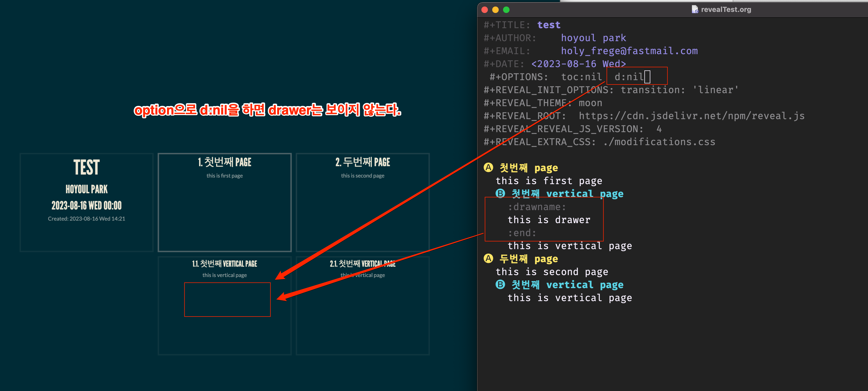
Task: Open the TEST title slide thumbnail
Action: point(87,202)
